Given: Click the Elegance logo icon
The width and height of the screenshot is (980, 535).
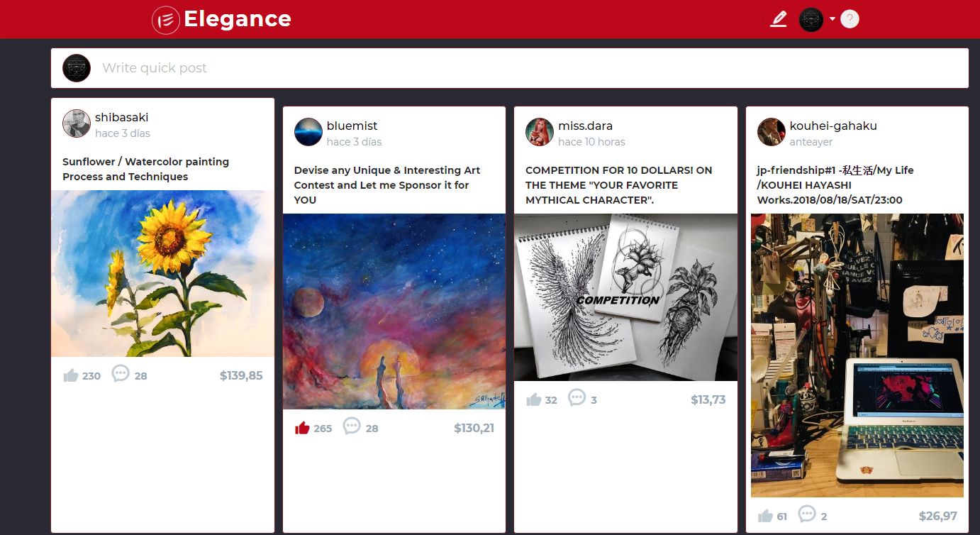Looking at the screenshot, I should [166, 19].
